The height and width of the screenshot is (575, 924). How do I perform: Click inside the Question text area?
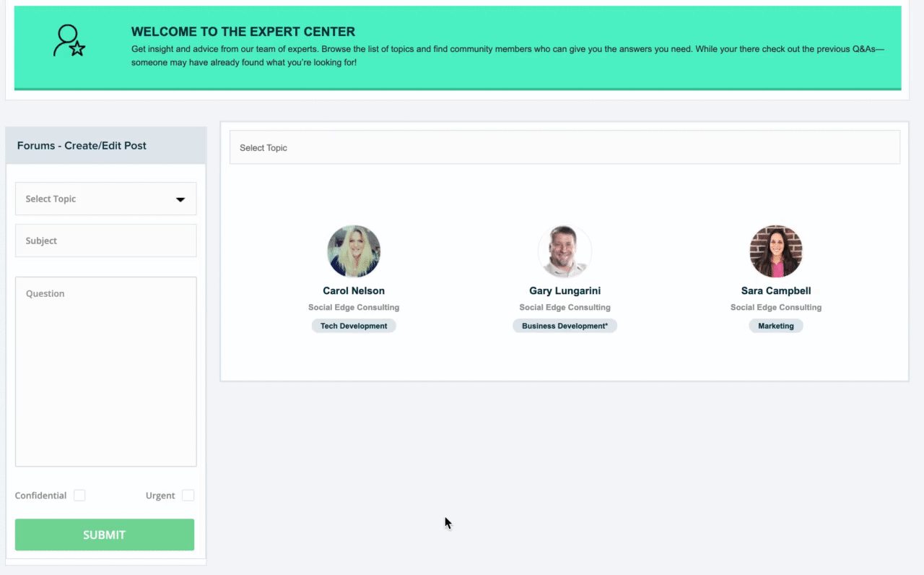pyautogui.click(x=105, y=371)
